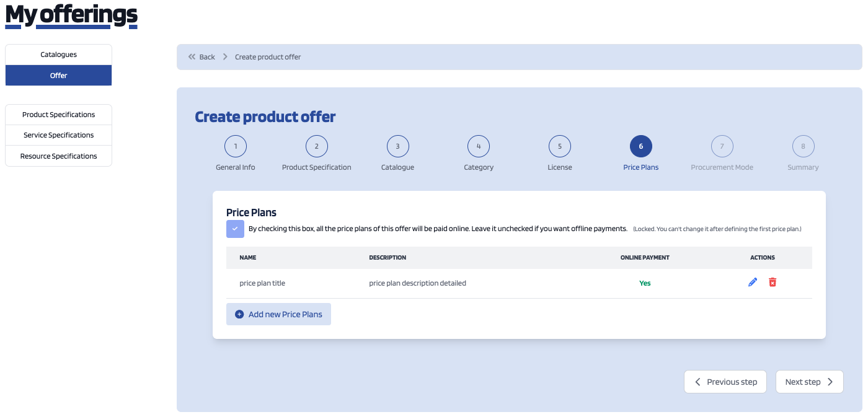This screenshot has width=868, height=417.
Task: Open the Catalogues section
Action: tap(58, 55)
